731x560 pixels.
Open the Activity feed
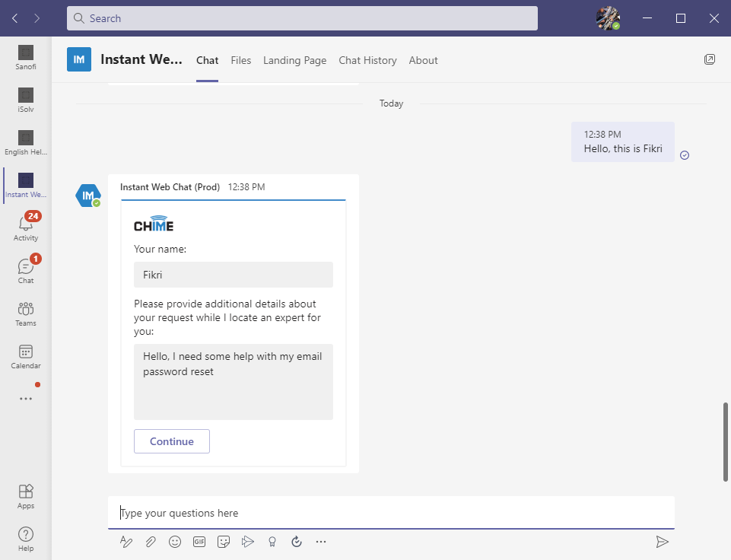25,226
